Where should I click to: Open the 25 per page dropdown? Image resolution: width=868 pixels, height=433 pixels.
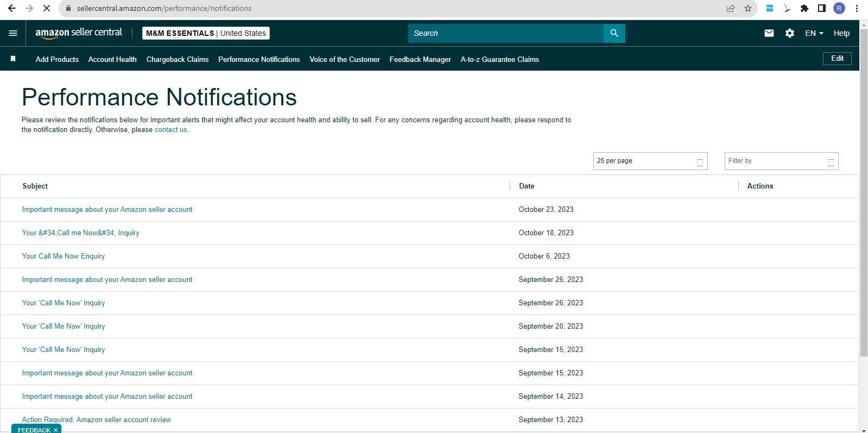tap(650, 161)
